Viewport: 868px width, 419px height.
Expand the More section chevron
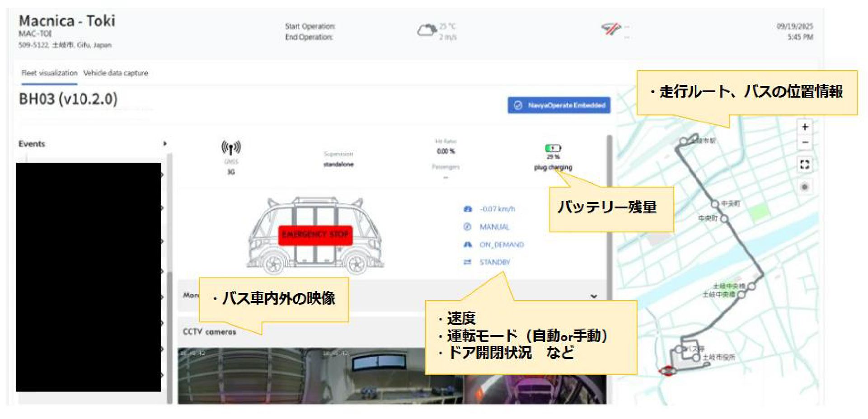tap(594, 296)
